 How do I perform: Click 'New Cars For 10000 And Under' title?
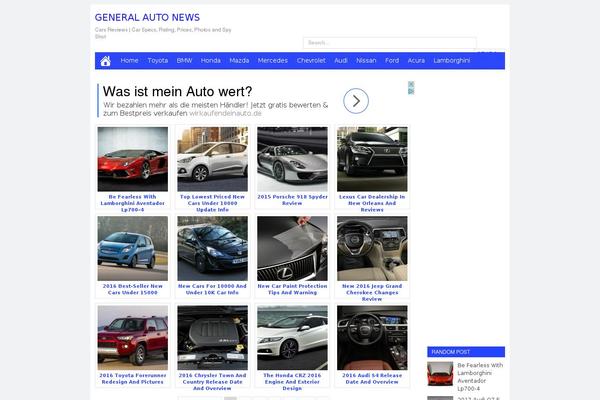pos(212,289)
